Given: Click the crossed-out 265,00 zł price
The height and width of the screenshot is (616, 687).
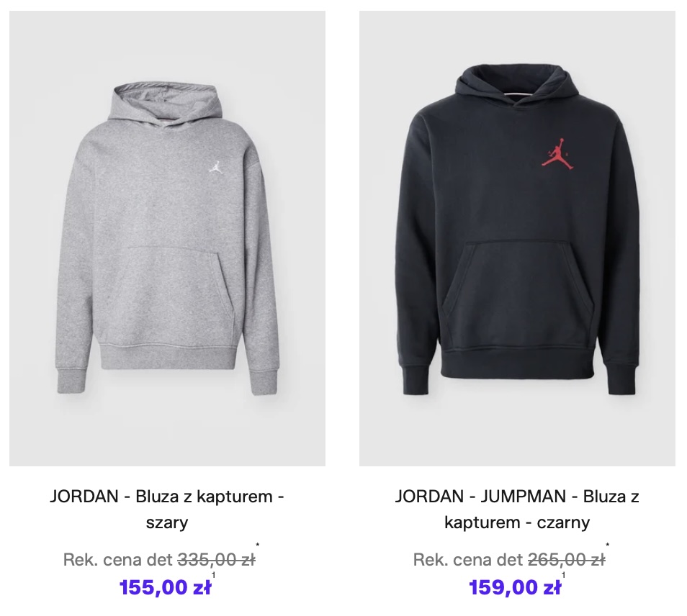Looking at the screenshot, I should click(566, 560).
